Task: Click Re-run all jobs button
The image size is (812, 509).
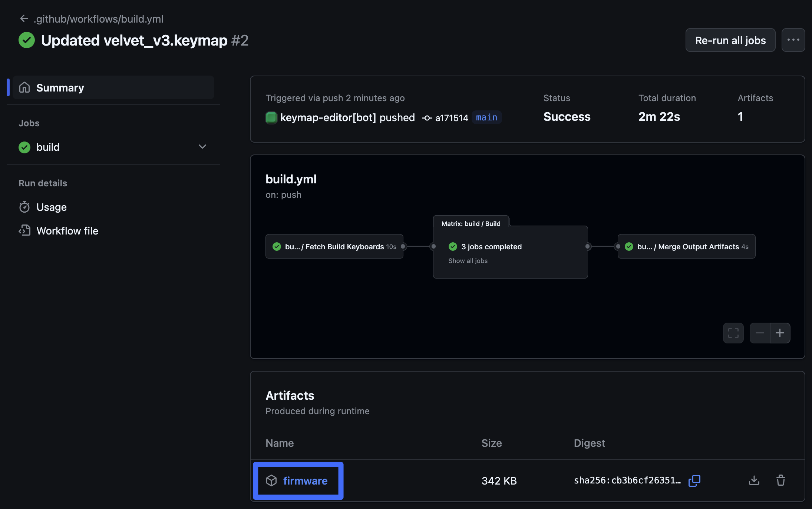Action: (x=730, y=40)
